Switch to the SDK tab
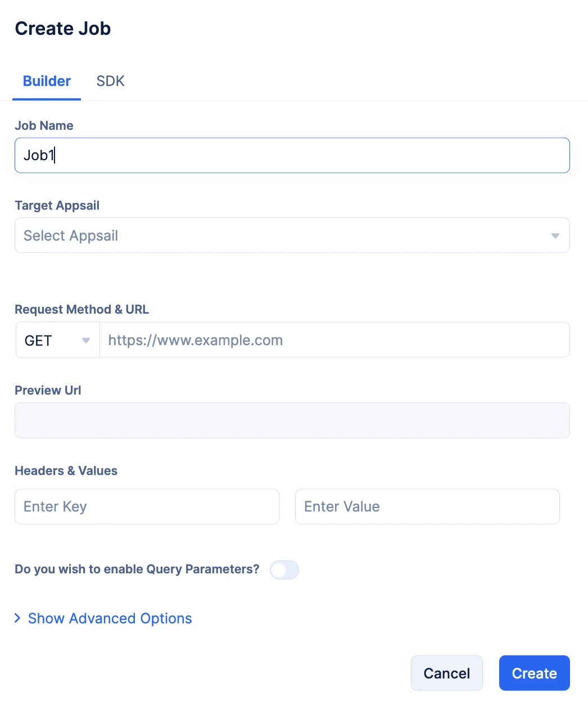The width and height of the screenshot is (588, 706). 110,81
